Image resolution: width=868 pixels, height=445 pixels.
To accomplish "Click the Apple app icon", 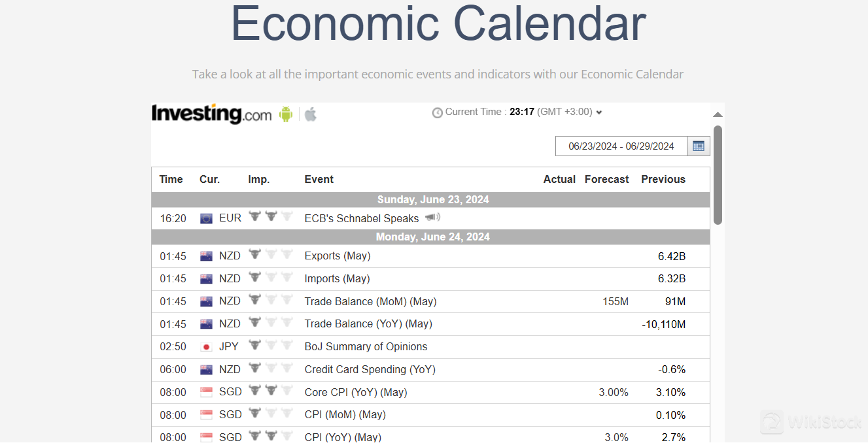I will 311,114.
